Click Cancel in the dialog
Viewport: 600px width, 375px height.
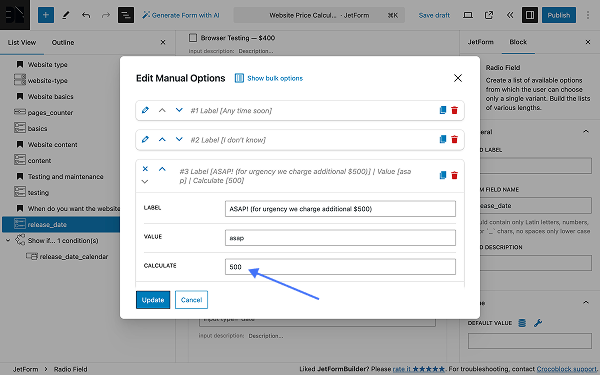(x=191, y=300)
